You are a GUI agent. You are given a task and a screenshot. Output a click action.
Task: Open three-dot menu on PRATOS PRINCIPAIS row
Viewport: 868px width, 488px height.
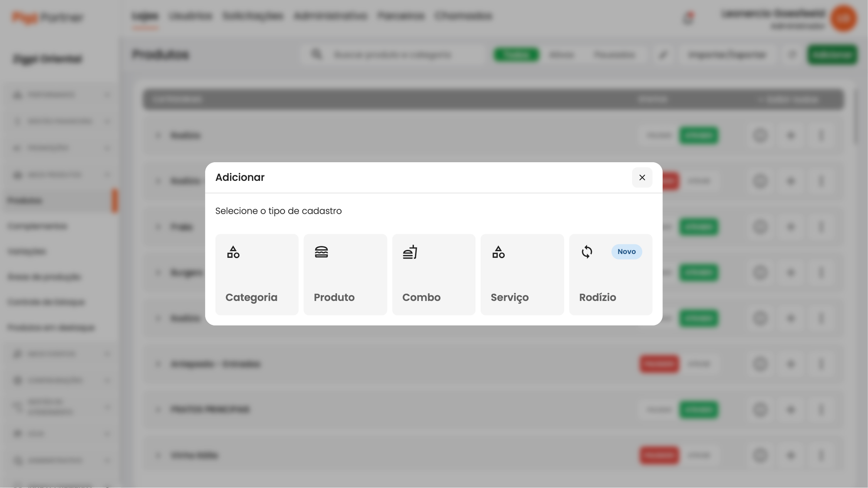pos(821,410)
